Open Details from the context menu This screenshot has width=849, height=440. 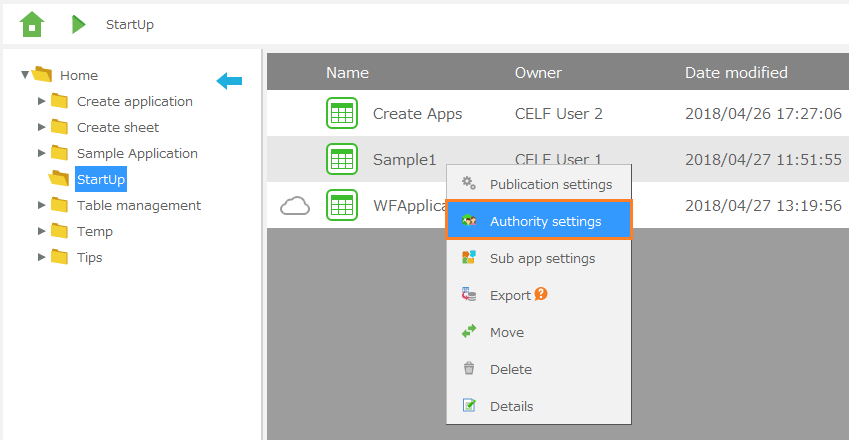coord(511,406)
